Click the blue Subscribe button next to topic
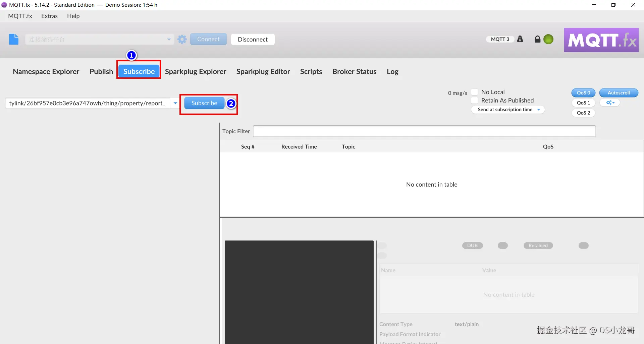644x344 pixels. click(x=204, y=103)
